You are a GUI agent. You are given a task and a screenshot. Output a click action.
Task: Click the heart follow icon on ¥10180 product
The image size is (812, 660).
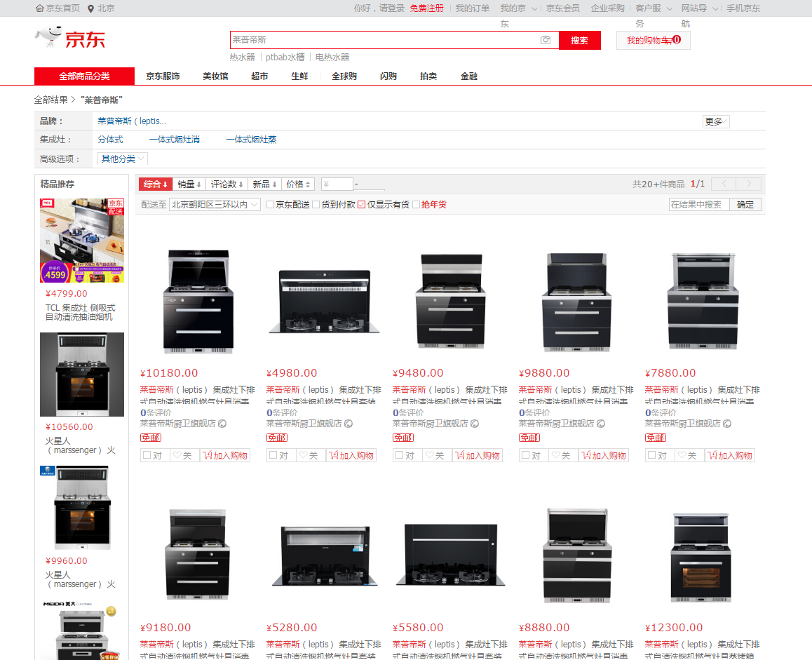177,455
